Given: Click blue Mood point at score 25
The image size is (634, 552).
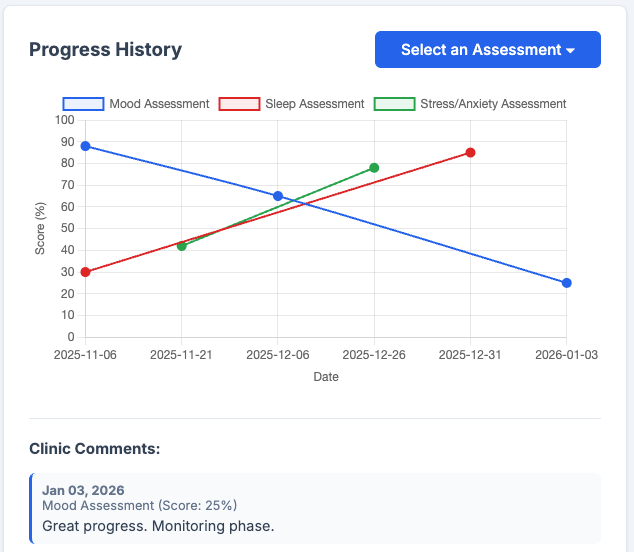Looking at the screenshot, I should click(567, 283).
